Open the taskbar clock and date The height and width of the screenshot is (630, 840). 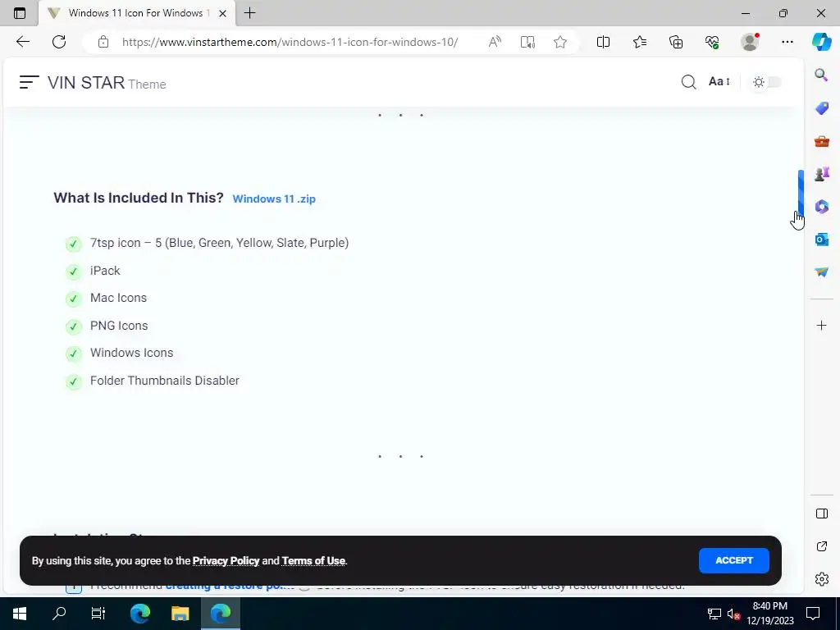tap(770, 614)
